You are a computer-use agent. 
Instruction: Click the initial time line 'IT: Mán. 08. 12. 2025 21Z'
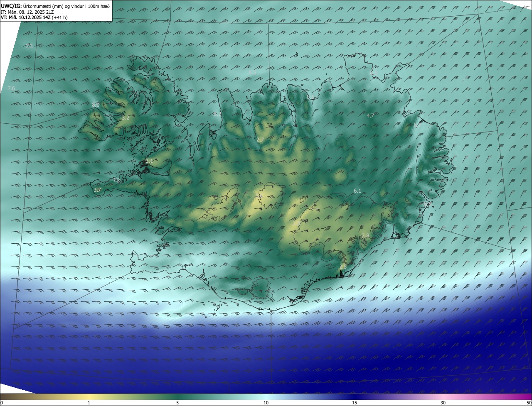tap(27, 12)
